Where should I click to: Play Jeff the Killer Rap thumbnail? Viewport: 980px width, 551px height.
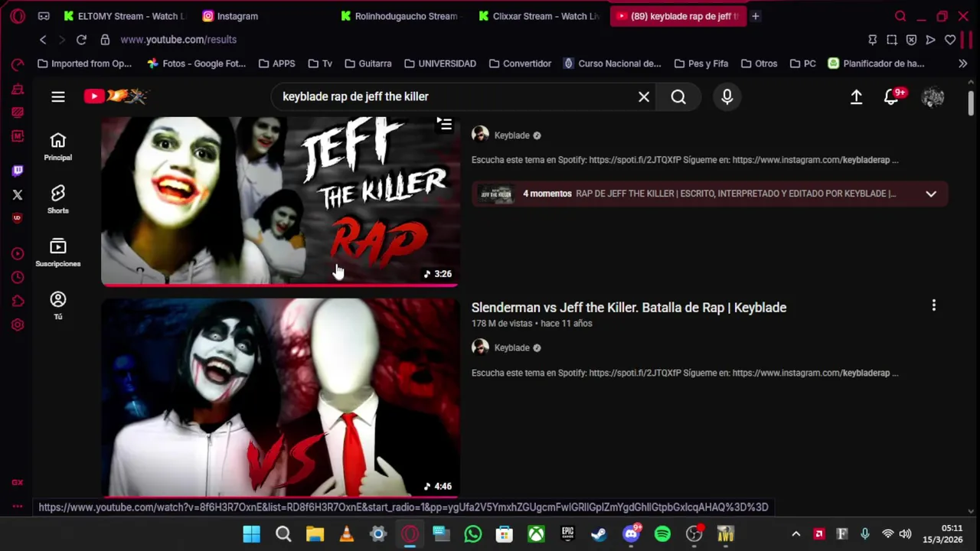pyautogui.click(x=280, y=201)
